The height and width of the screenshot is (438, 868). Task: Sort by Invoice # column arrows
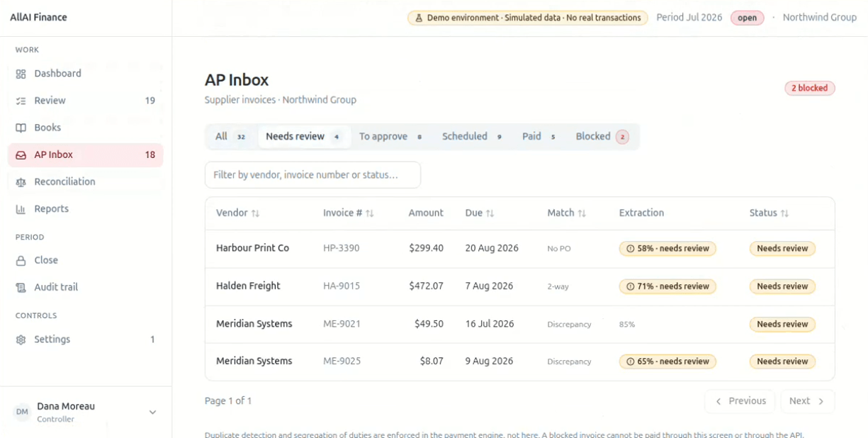click(x=370, y=213)
